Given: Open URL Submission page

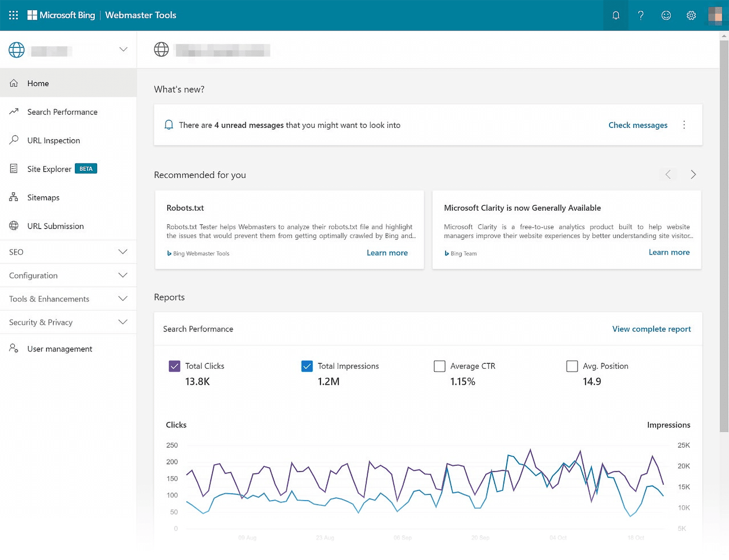Looking at the screenshot, I should [x=68, y=226].
